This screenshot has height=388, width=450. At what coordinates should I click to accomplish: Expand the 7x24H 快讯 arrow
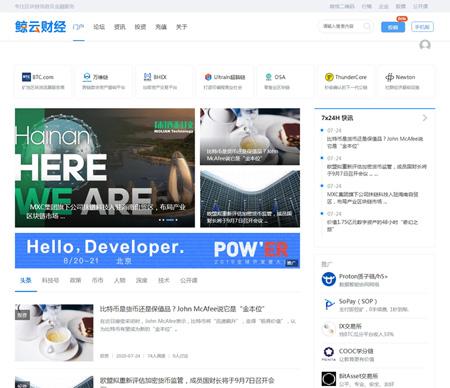(425, 118)
